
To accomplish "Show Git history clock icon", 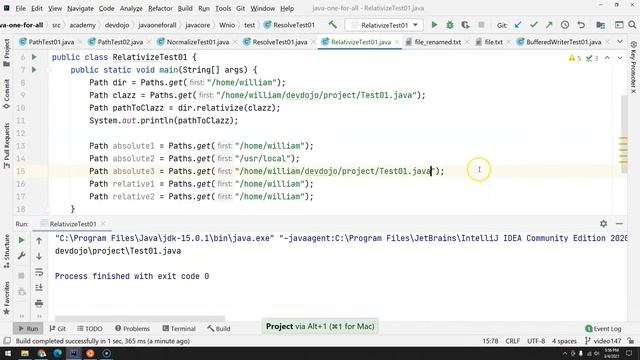I will pos(565,25).
